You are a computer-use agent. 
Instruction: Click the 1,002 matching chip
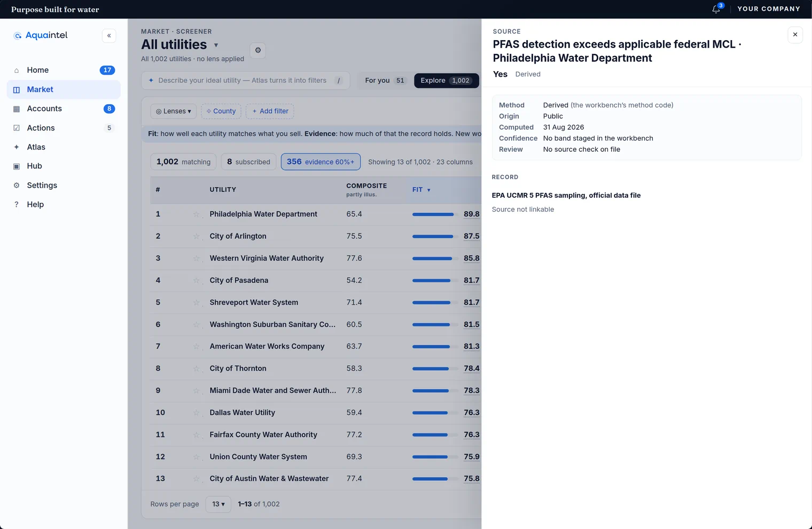pyautogui.click(x=183, y=162)
